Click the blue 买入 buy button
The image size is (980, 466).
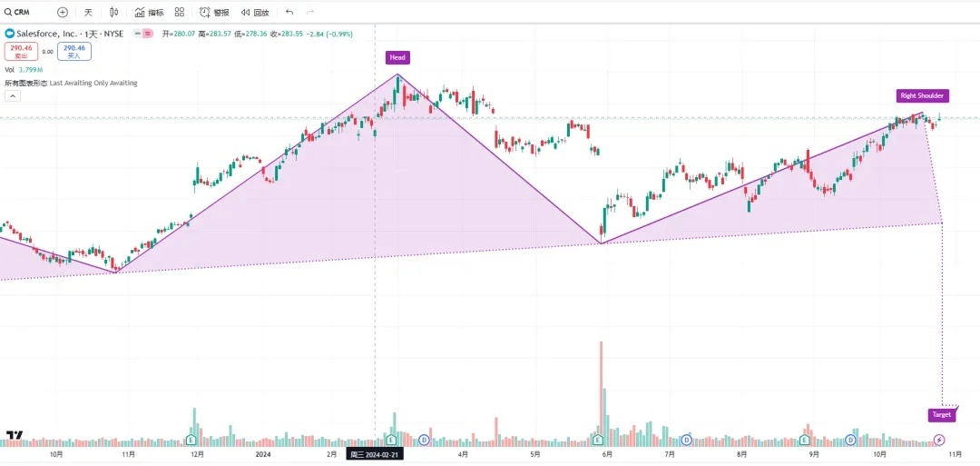[x=74, y=52]
